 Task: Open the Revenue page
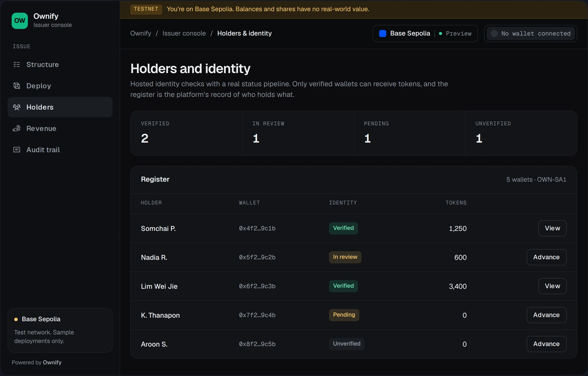(x=60, y=128)
